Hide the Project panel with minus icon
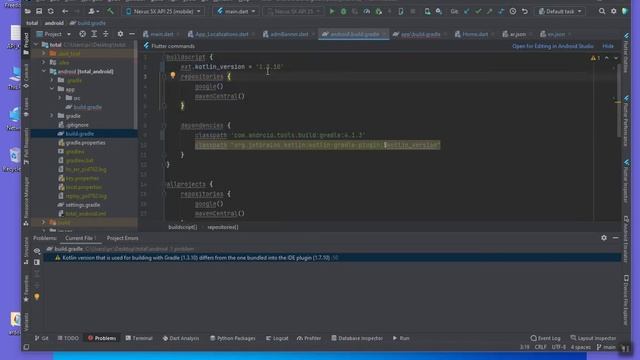Viewport: 640px width, 360px height. click(132, 34)
